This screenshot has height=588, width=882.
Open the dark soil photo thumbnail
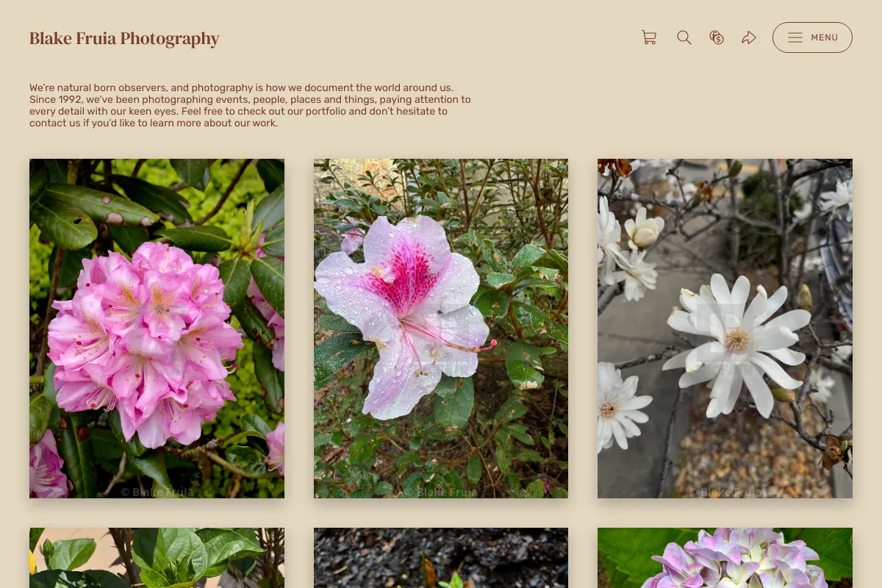(x=441, y=558)
